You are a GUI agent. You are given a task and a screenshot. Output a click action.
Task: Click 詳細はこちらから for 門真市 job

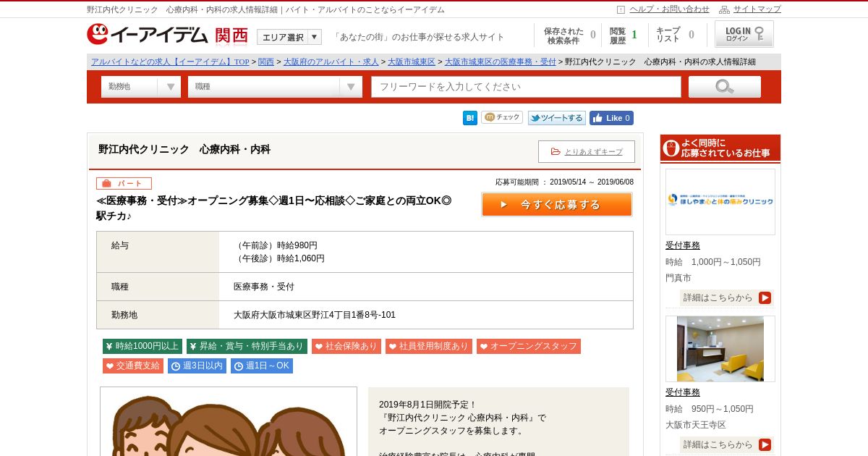pyautogui.click(x=728, y=297)
